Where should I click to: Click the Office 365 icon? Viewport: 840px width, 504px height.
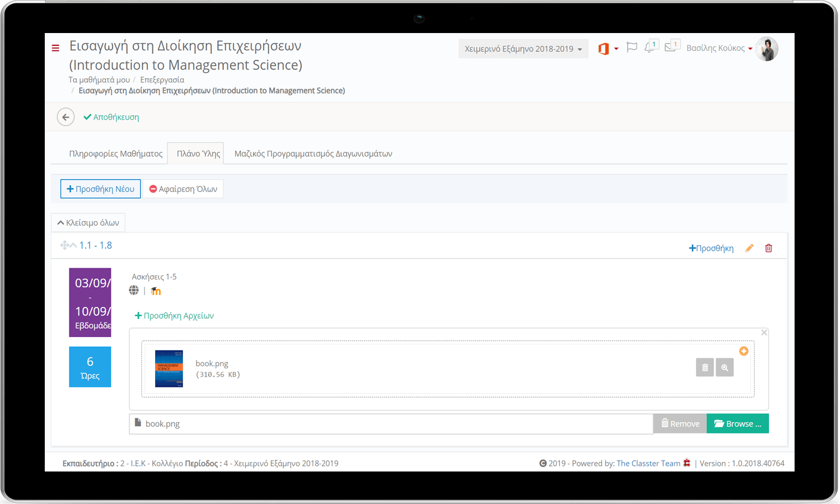pyautogui.click(x=604, y=49)
